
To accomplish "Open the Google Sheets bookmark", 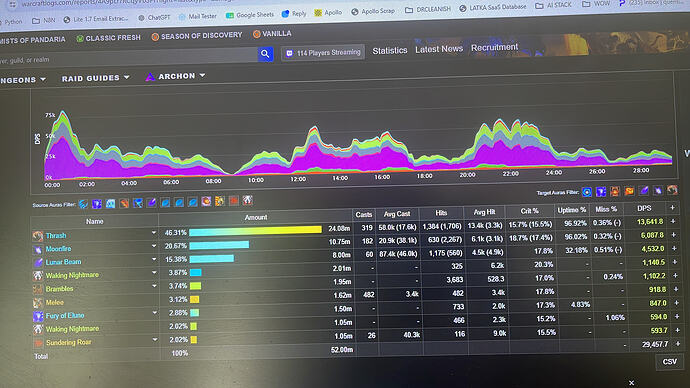I will pos(250,15).
